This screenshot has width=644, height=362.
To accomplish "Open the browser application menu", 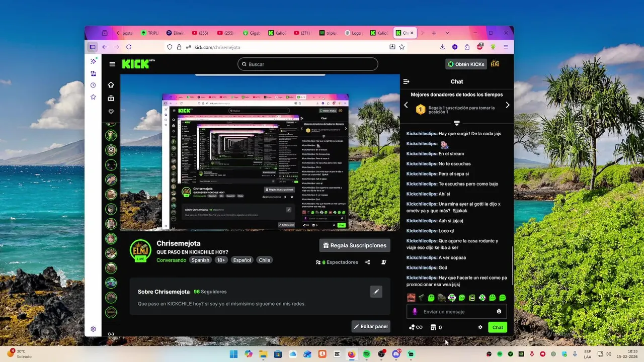I will tap(506, 47).
